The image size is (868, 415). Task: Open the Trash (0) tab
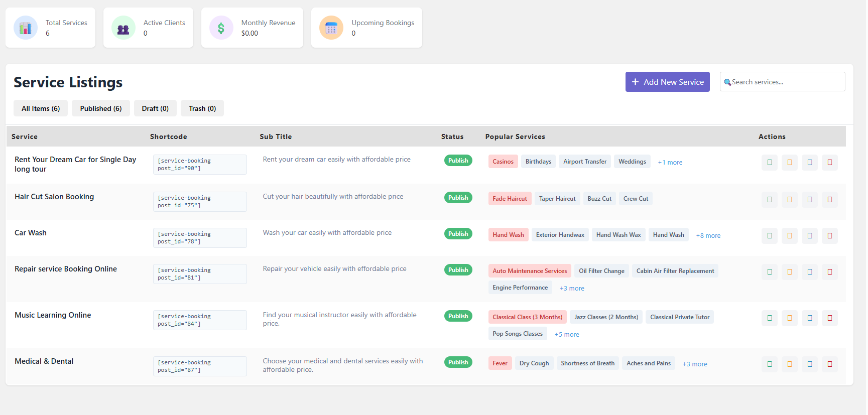click(x=202, y=108)
